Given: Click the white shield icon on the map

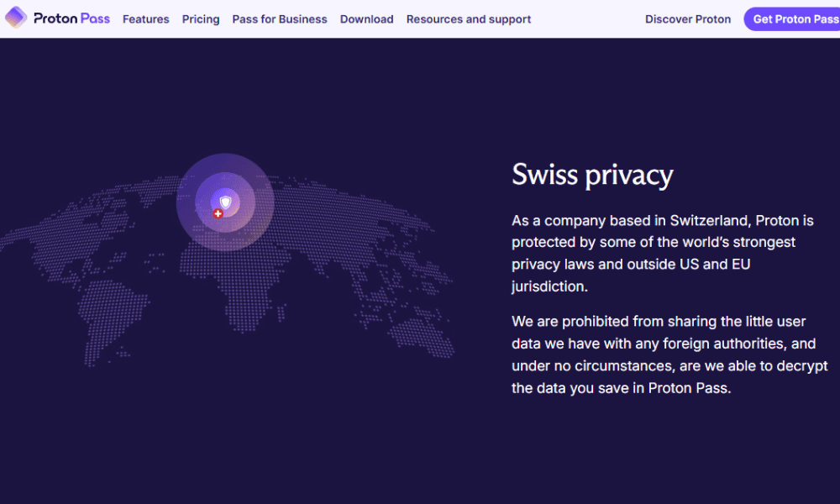Looking at the screenshot, I should pyautogui.click(x=225, y=202).
